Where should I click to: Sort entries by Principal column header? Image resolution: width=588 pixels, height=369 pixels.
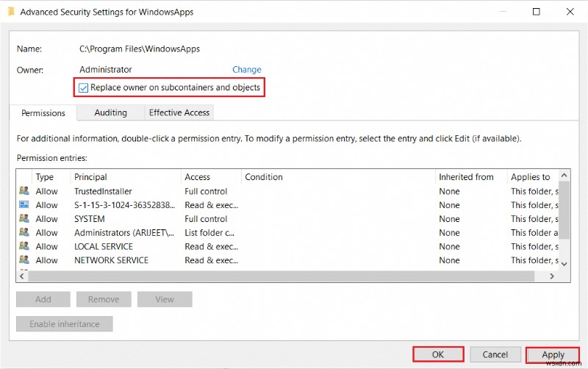(90, 177)
